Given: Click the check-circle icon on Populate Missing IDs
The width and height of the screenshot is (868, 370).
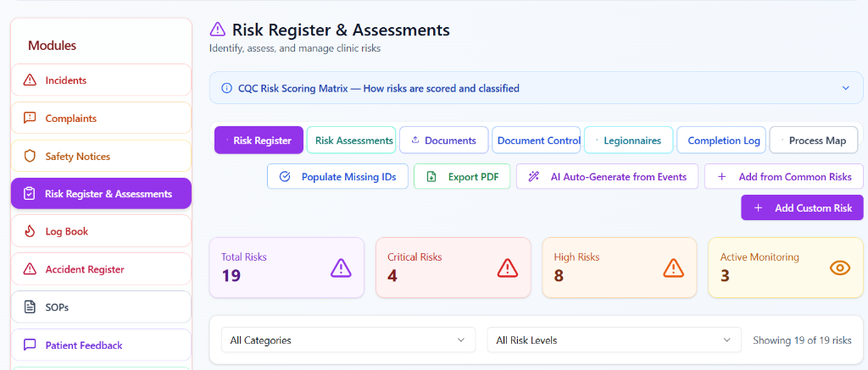Looking at the screenshot, I should click(285, 176).
